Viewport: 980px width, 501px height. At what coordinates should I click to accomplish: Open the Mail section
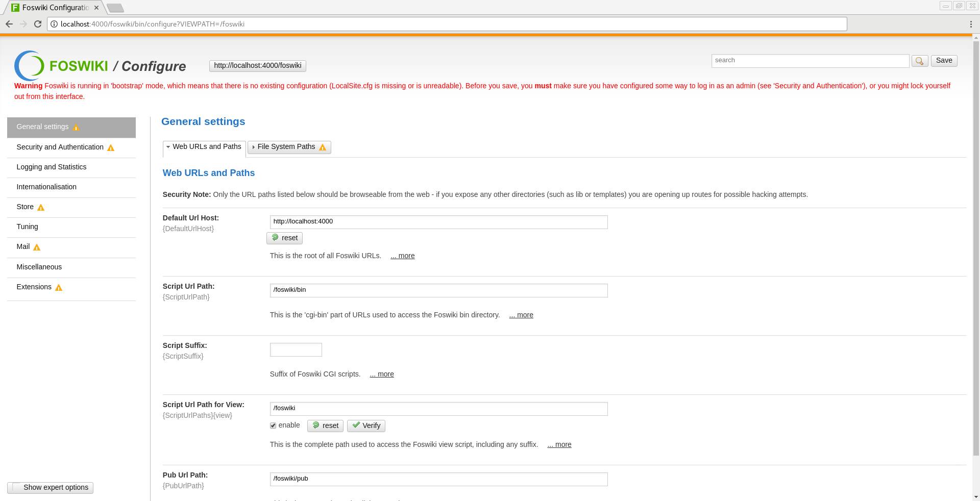click(x=71, y=247)
